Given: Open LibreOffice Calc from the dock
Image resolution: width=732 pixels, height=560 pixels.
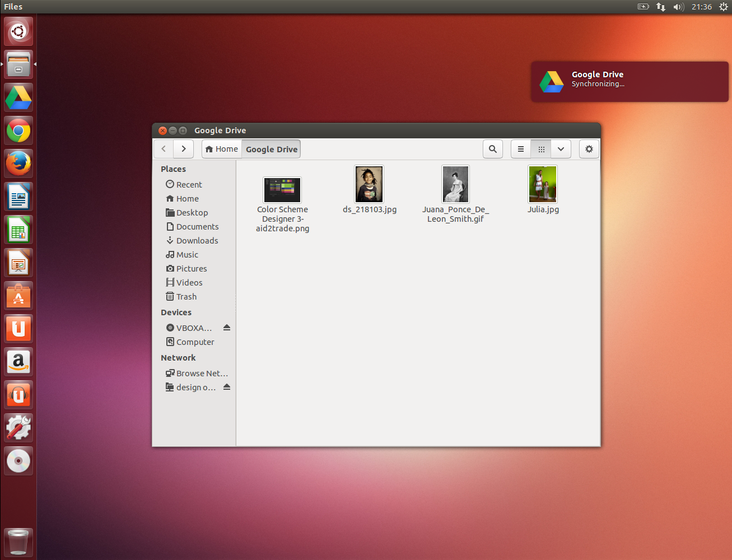Looking at the screenshot, I should point(18,230).
